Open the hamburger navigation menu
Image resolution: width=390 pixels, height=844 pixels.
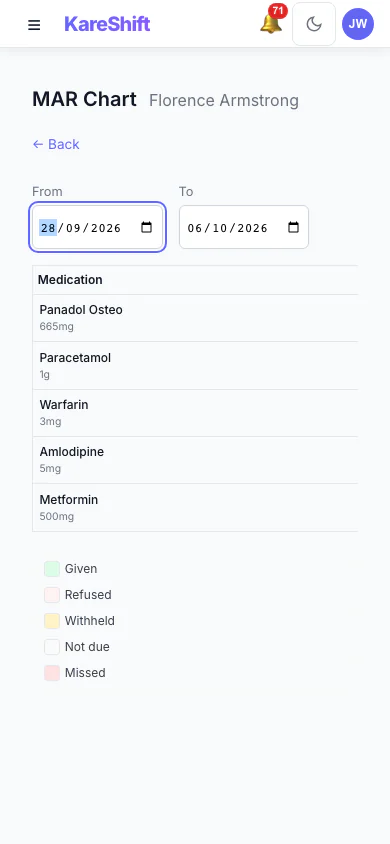click(x=34, y=25)
